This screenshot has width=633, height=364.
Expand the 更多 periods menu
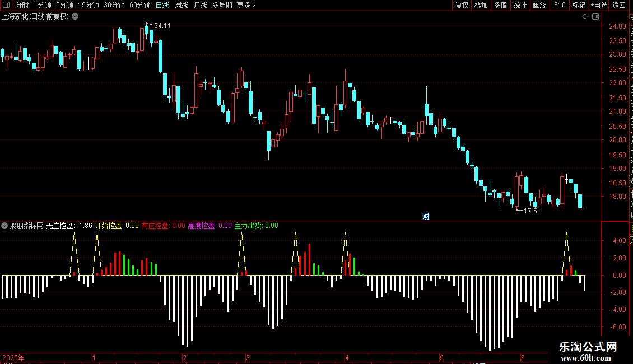[246, 5]
